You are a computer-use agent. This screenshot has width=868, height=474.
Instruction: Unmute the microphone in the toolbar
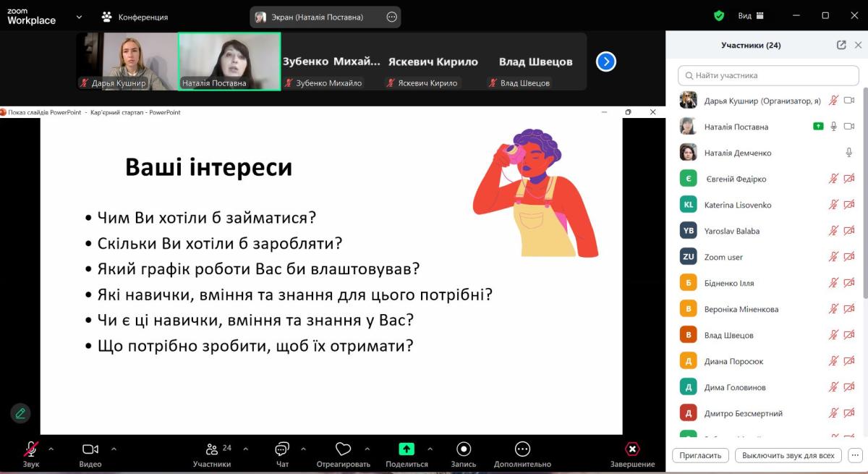click(31, 449)
